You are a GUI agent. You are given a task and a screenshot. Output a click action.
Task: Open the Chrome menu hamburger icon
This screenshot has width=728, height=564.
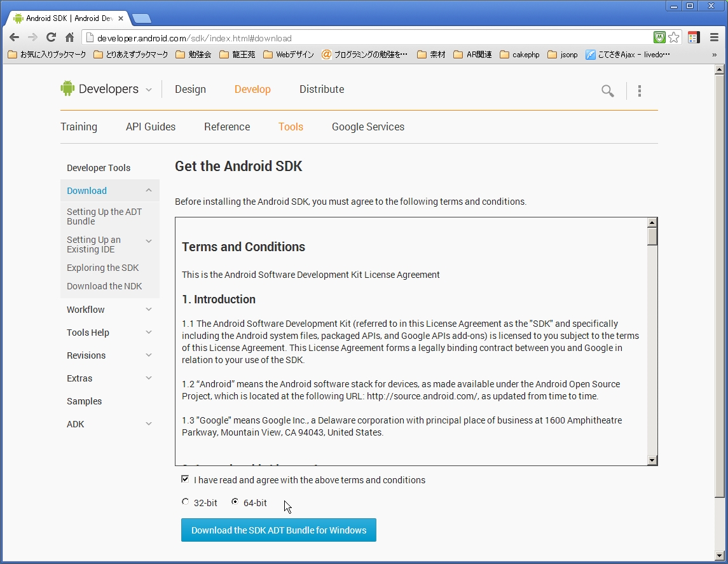714,38
